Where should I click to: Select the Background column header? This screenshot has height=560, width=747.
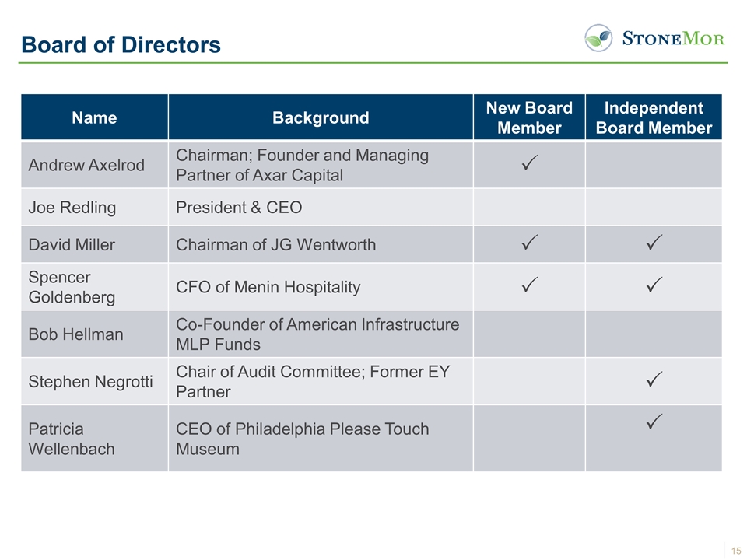321,118
